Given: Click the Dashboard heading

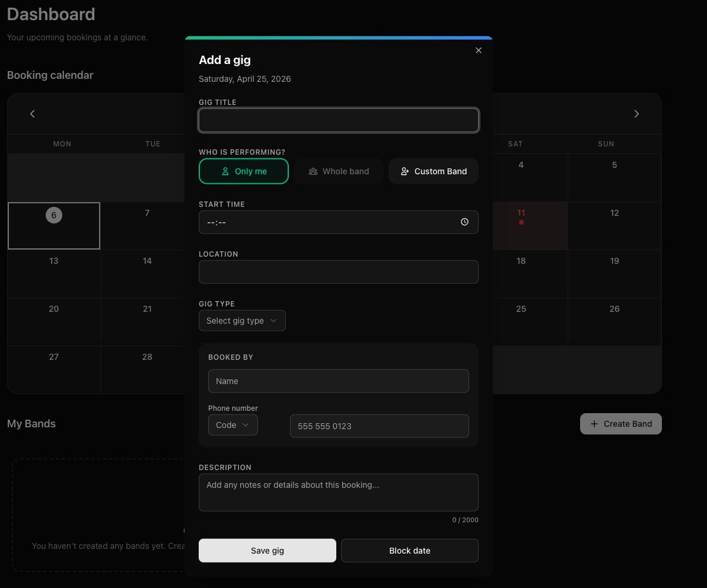Looking at the screenshot, I should (x=51, y=14).
